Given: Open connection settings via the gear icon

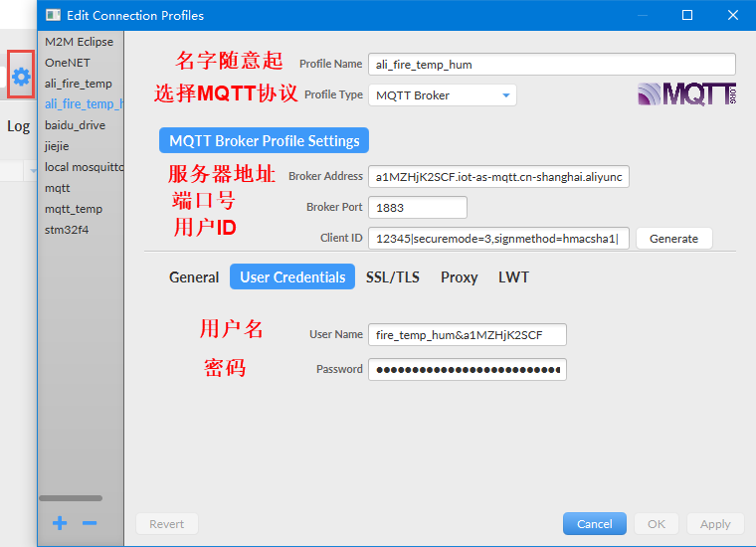Looking at the screenshot, I should pos(21,77).
